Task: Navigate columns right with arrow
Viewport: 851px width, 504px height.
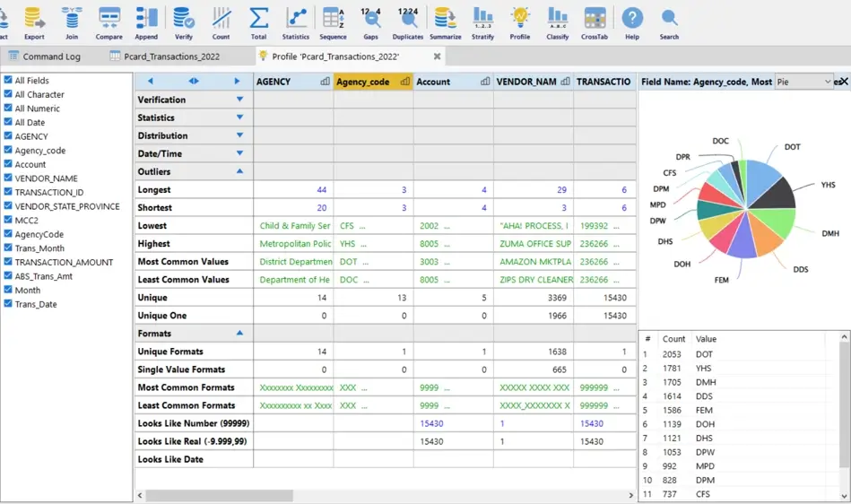Action: (237, 81)
